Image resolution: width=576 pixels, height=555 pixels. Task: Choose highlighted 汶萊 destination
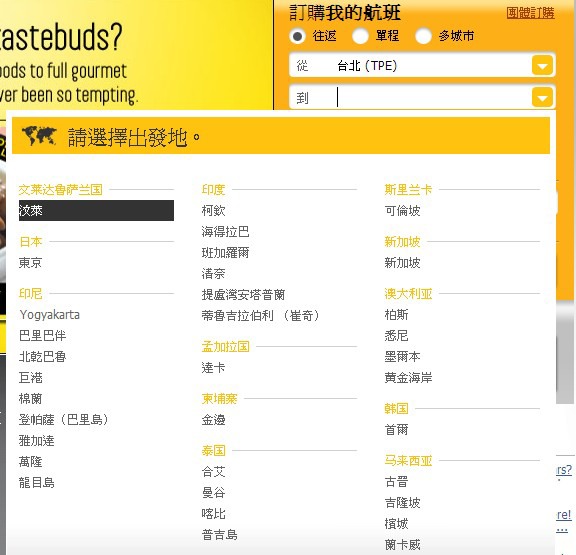[96, 210]
